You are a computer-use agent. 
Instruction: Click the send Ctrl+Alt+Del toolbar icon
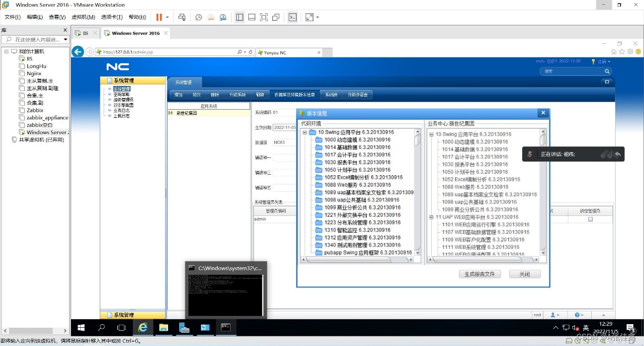(182, 17)
